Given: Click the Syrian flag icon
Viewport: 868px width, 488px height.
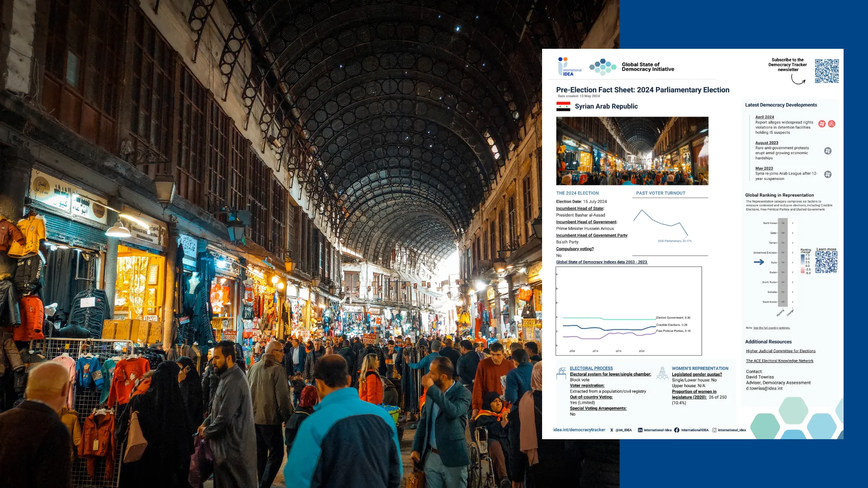Looking at the screenshot, I should pos(563,106).
